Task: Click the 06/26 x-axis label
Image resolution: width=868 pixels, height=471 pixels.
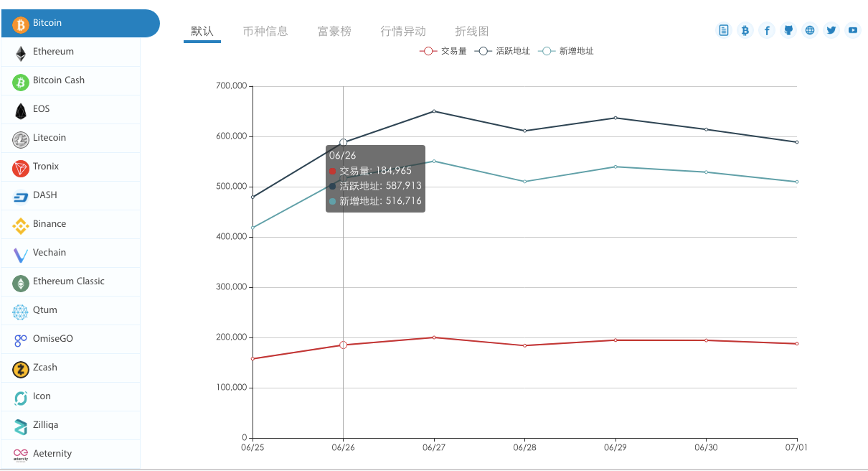Action: 343,447
